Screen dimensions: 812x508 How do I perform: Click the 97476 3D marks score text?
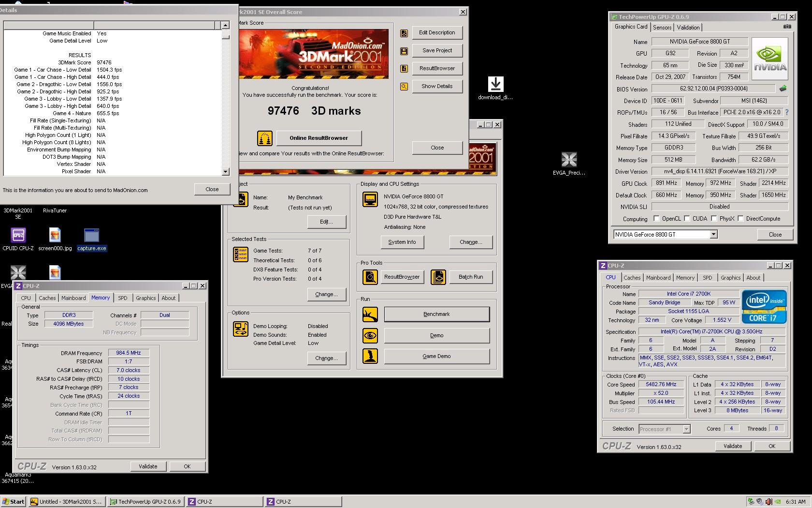314,111
